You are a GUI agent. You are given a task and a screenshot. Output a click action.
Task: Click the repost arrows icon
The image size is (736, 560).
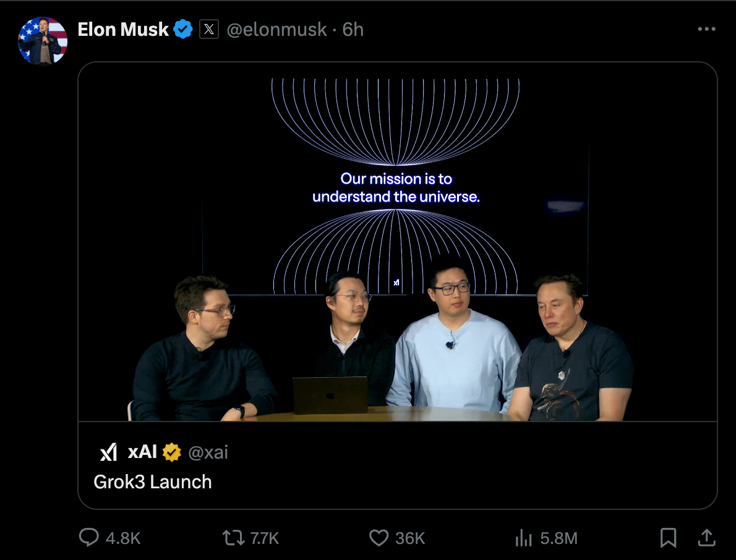(233, 538)
